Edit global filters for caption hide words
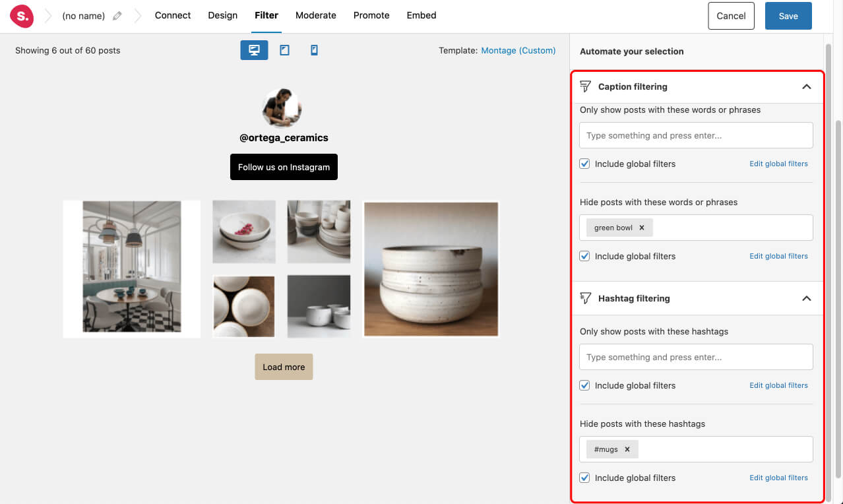This screenshot has height=504, width=843. pyautogui.click(x=778, y=256)
